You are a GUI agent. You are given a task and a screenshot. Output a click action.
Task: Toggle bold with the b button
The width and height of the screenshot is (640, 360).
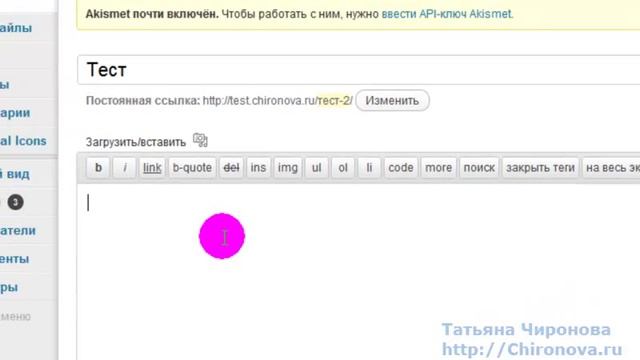pyautogui.click(x=98, y=168)
